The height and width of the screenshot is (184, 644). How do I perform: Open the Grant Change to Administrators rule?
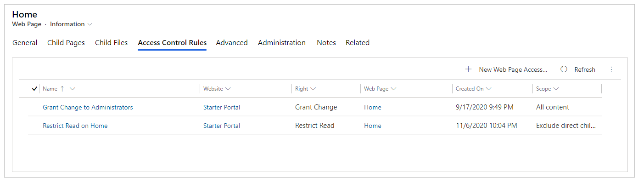tap(88, 107)
